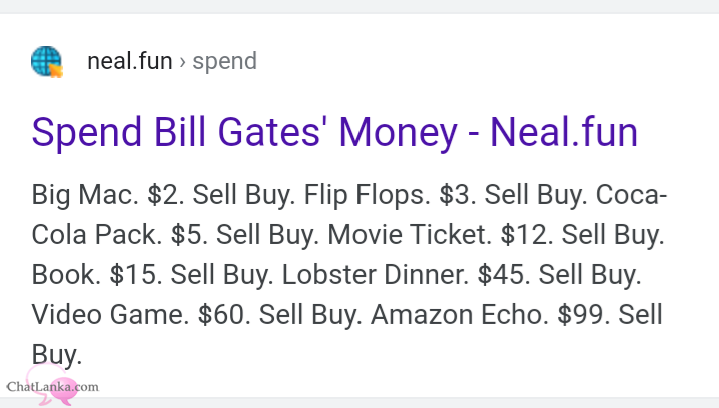The width and height of the screenshot is (719, 408).
Task: Click the globe favicon beside neal.fun
Action: (x=46, y=61)
